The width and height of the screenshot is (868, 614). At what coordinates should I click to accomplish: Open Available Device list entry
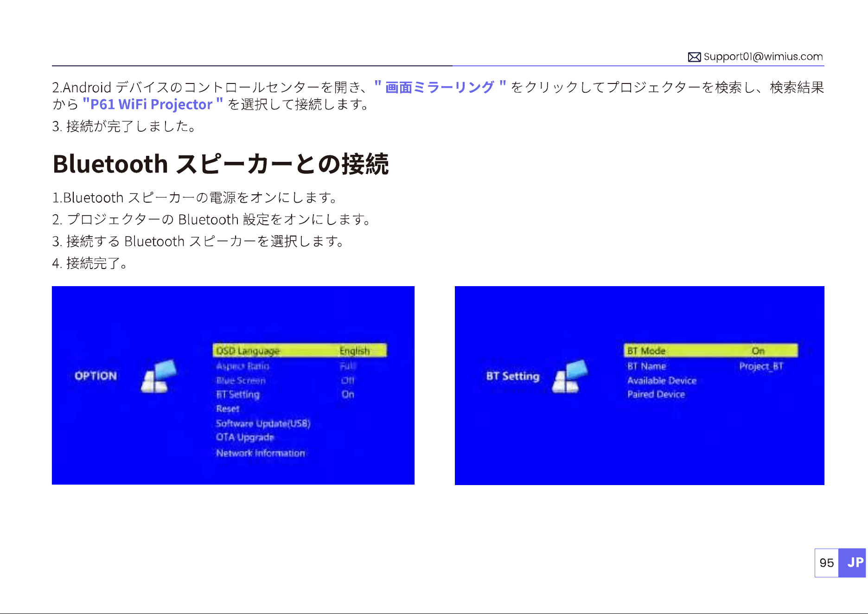point(662,380)
